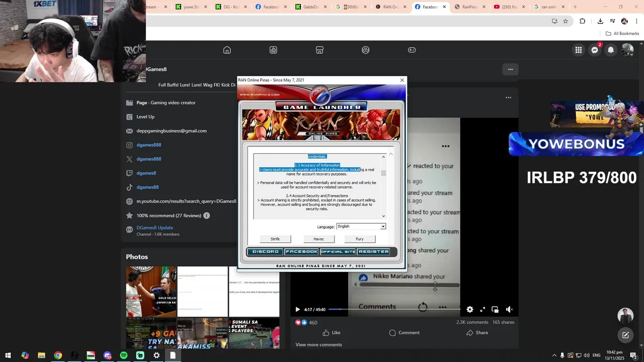Click Comment on the video post
The width and height of the screenshot is (644, 362).
[404, 332]
